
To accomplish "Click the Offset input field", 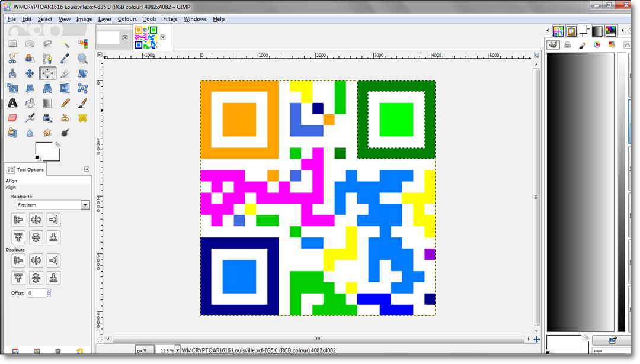I will click(x=37, y=292).
